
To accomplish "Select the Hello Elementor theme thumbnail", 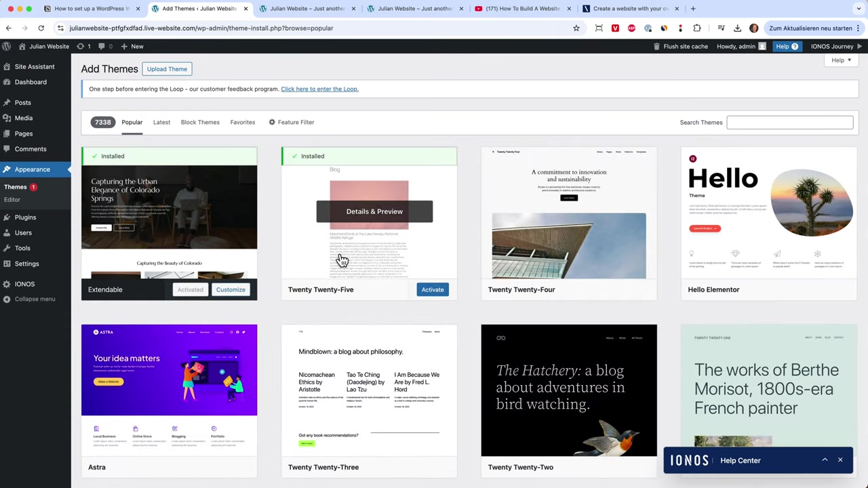I will (x=769, y=213).
